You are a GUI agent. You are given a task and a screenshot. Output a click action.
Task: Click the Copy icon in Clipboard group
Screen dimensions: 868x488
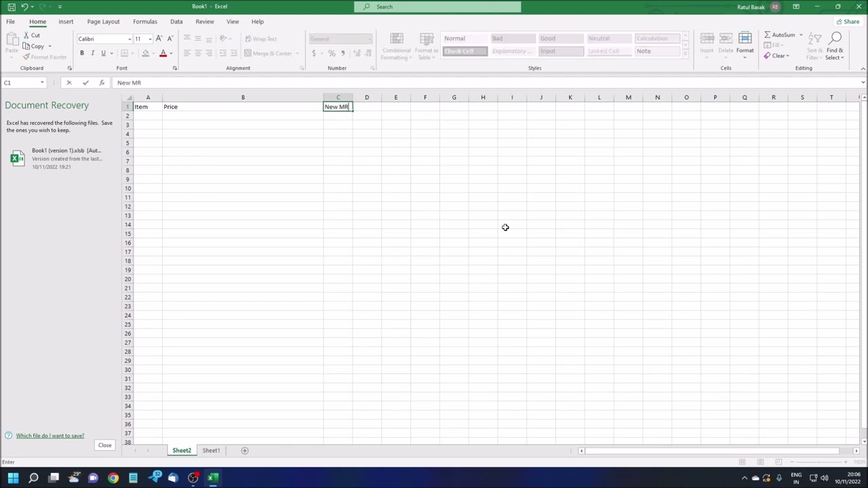tap(26, 46)
